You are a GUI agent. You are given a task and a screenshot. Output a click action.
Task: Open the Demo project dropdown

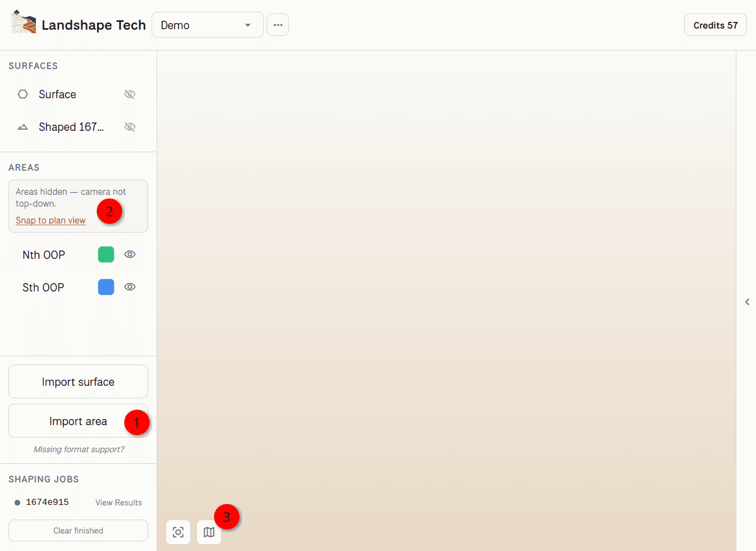(208, 25)
